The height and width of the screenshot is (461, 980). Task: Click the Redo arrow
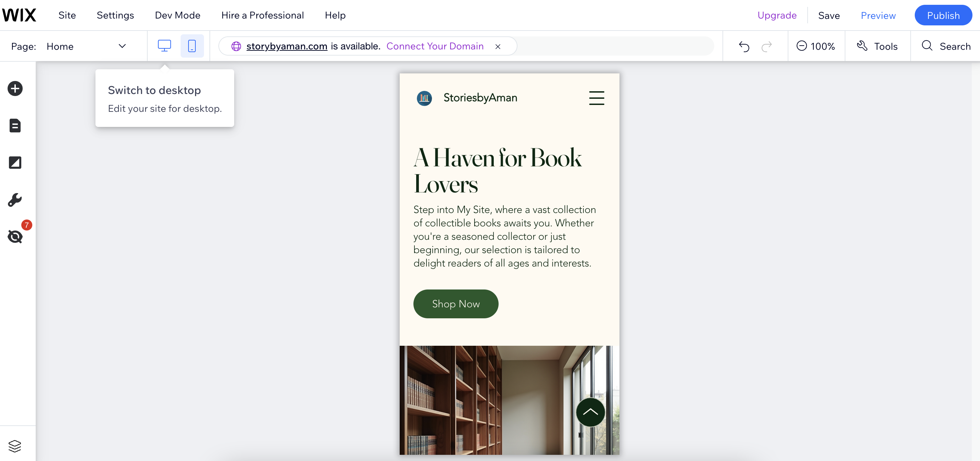[x=766, y=46]
